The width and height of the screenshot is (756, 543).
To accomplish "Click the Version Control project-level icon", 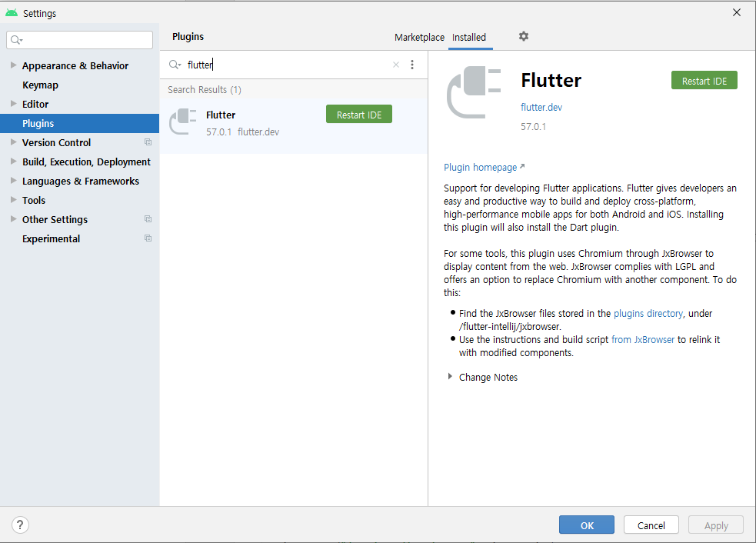I will (x=148, y=142).
